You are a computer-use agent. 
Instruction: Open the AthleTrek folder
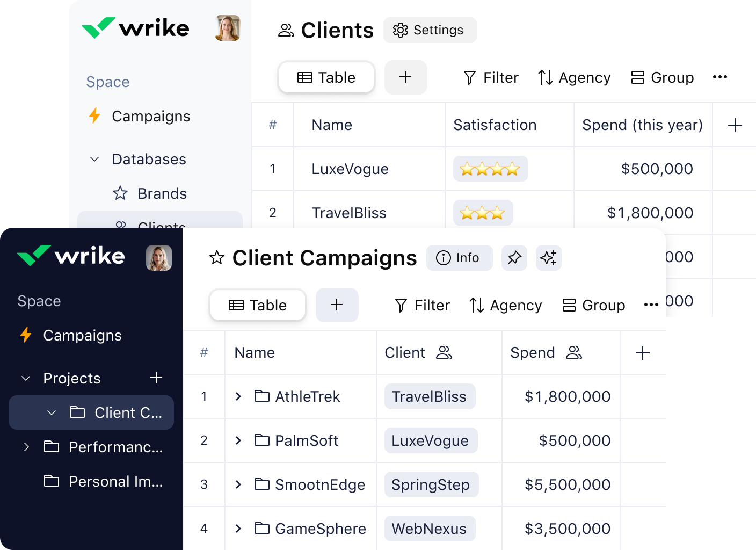[x=297, y=397]
